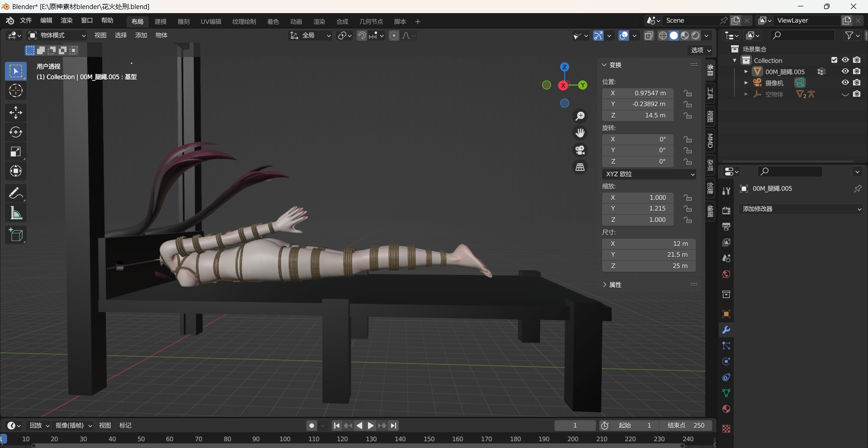Viewport: 868px width, 448px height.
Task: Open the Render properties tab
Action: click(726, 211)
